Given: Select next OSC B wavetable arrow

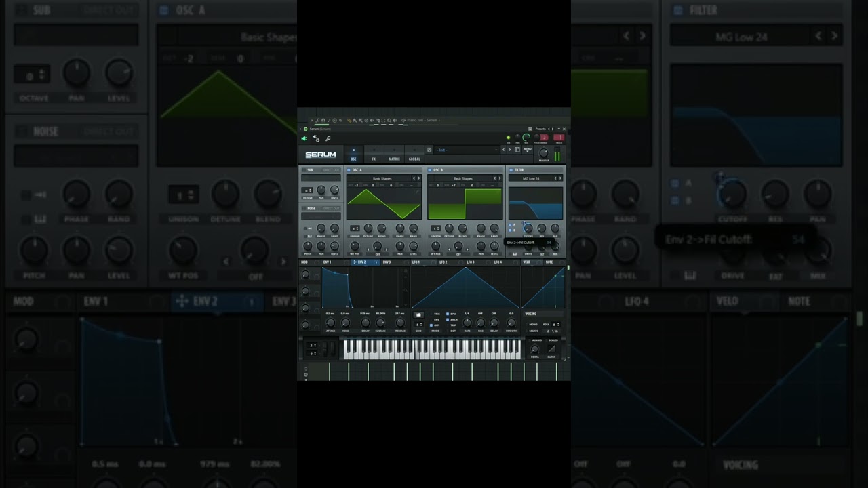Looking at the screenshot, I should [500, 178].
